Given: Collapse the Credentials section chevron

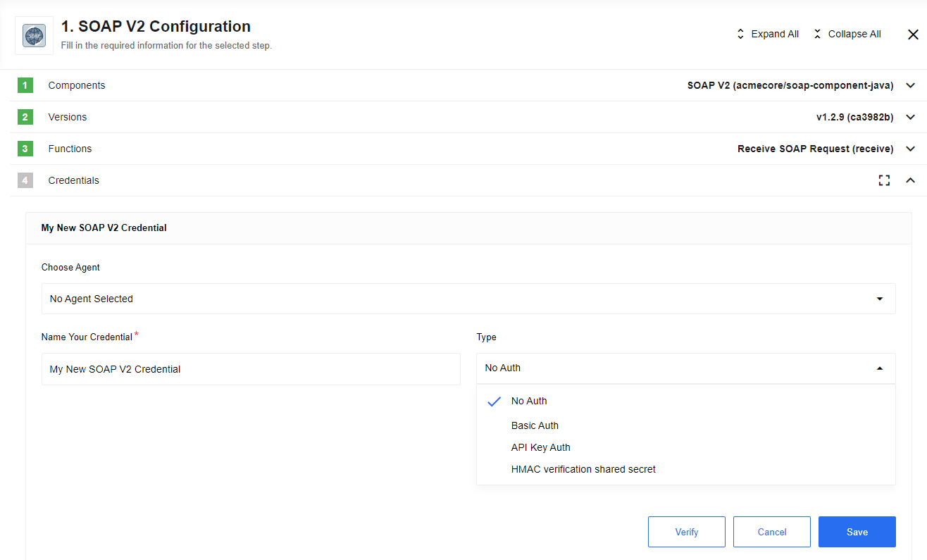Looking at the screenshot, I should tap(910, 180).
